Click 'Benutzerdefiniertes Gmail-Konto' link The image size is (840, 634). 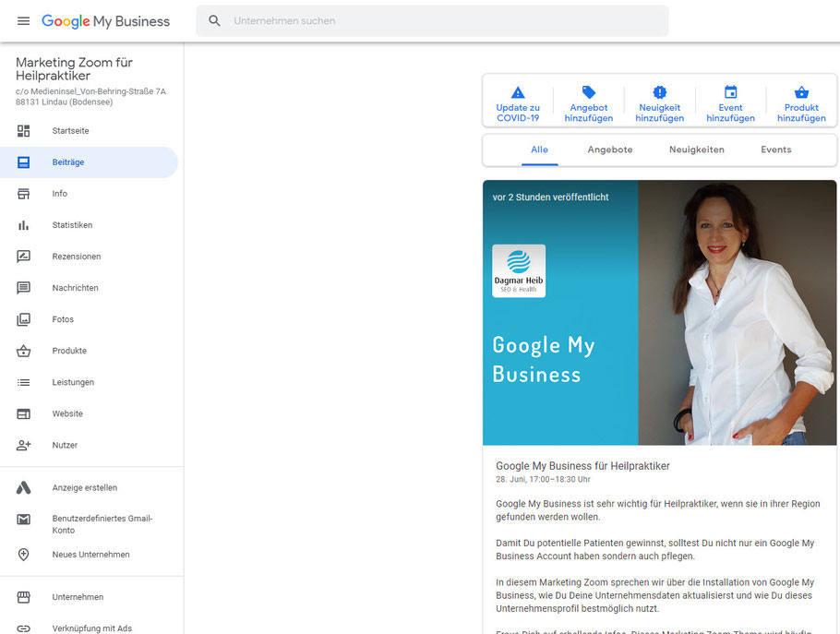(x=102, y=524)
